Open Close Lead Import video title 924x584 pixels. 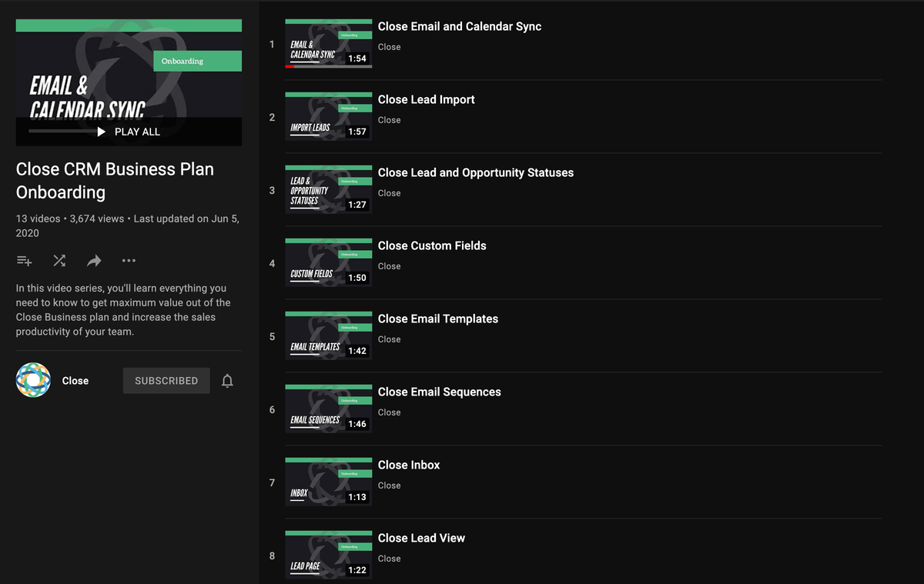[x=427, y=99]
